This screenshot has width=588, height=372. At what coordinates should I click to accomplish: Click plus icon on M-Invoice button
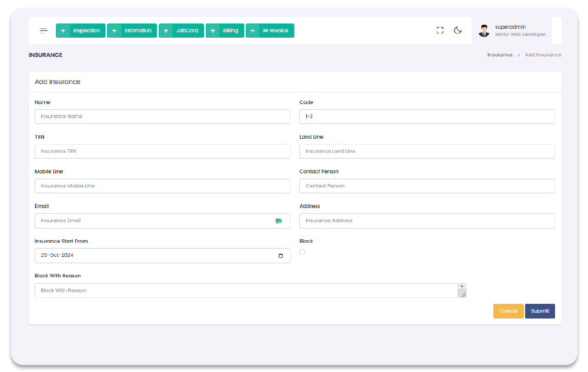253,31
